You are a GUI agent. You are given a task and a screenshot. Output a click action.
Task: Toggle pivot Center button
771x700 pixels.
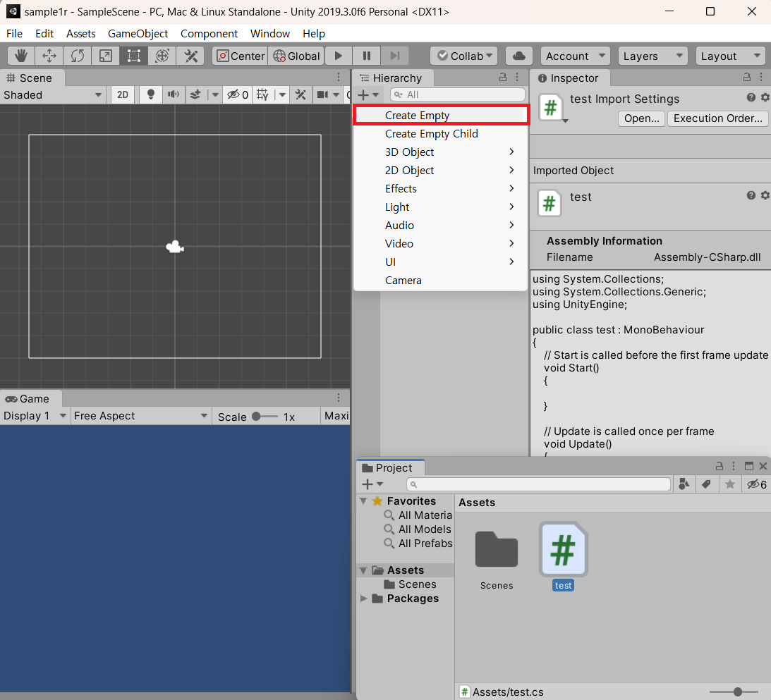click(x=240, y=56)
